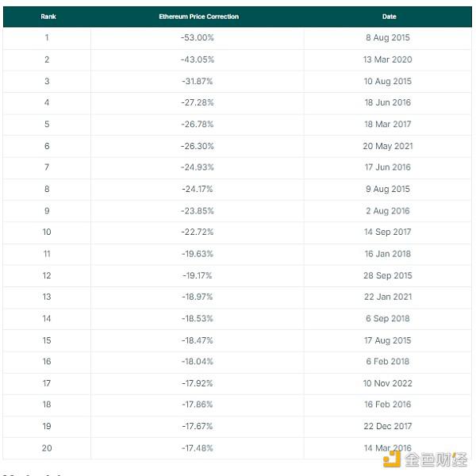Screen dimensions: 476x476
Task: Click rank number 5 cell
Action: 47,124
